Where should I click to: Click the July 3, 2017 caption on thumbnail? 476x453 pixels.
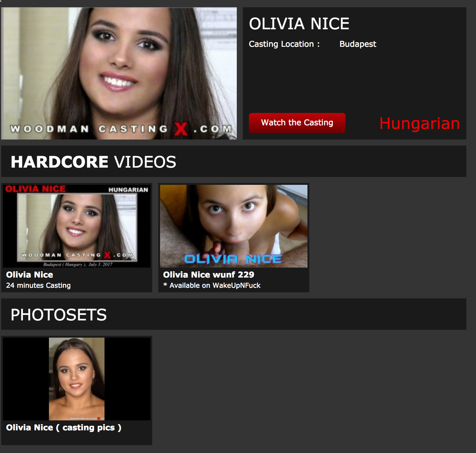pyautogui.click(x=78, y=265)
